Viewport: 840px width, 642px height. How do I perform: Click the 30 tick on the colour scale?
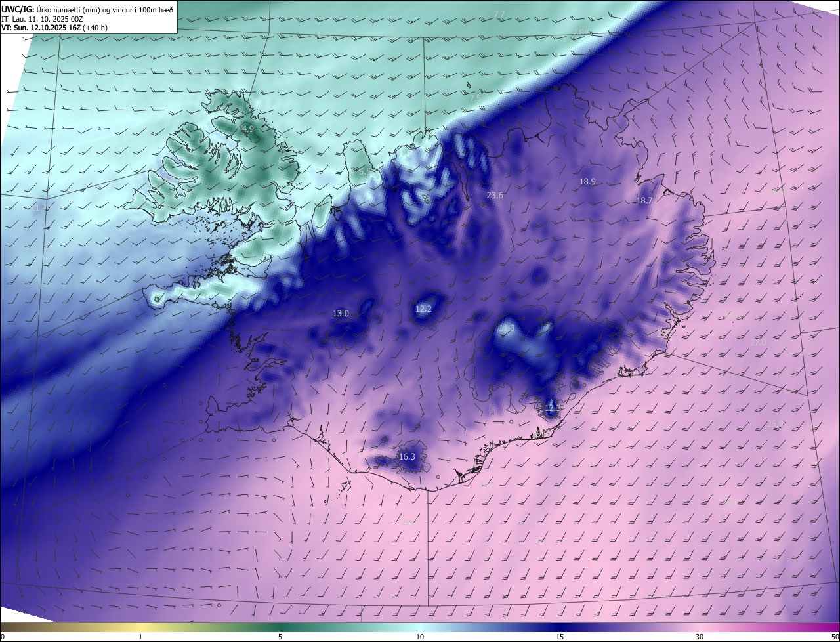[x=700, y=637]
